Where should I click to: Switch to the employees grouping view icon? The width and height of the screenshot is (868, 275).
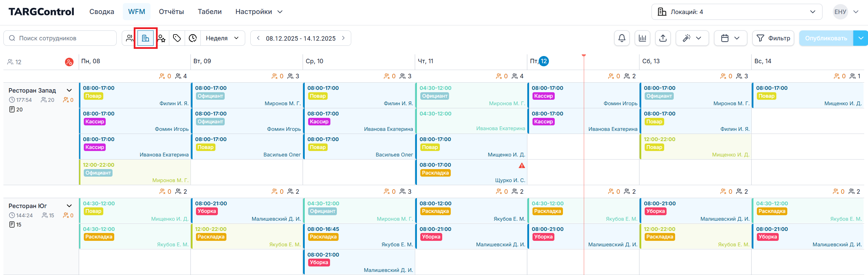[130, 38]
